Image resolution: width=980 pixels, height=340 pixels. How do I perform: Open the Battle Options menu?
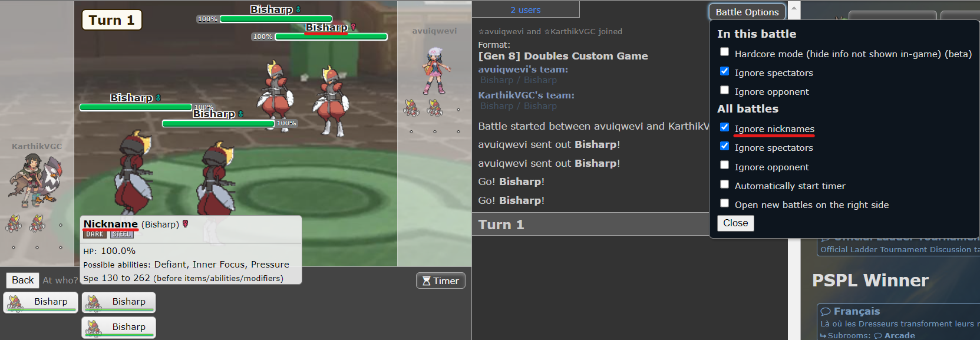(x=747, y=12)
